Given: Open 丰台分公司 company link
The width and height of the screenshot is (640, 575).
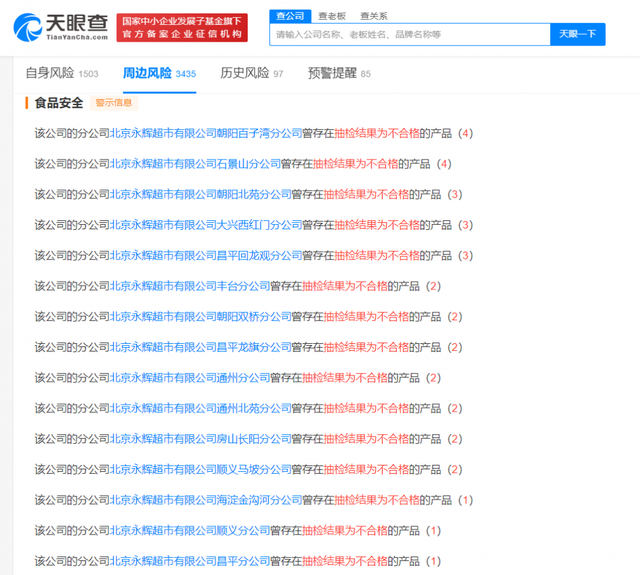Looking at the screenshot, I should [190, 286].
